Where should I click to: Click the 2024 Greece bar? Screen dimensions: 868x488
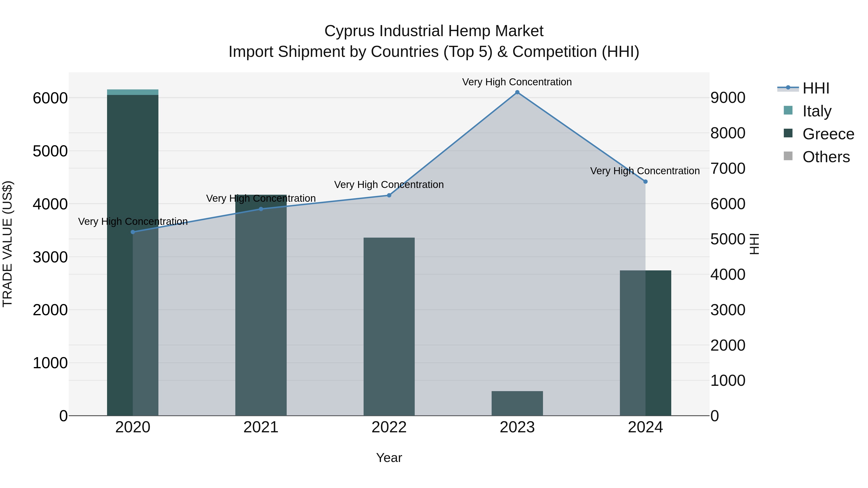click(646, 343)
